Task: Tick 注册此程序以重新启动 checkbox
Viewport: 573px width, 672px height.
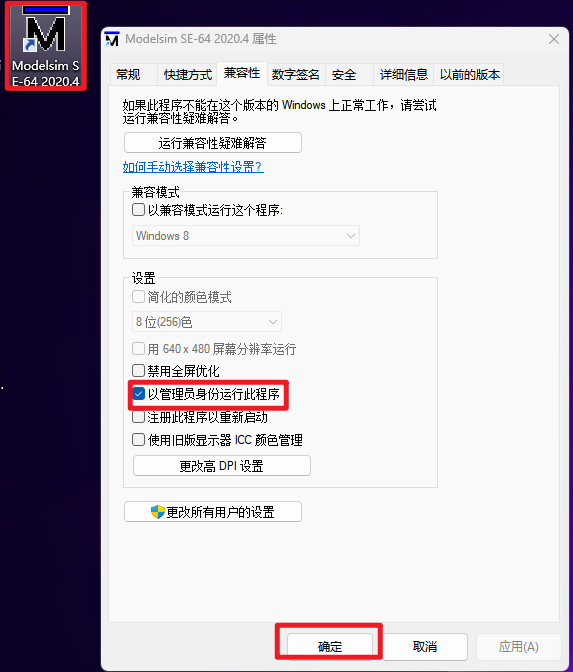Action: [138, 417]
